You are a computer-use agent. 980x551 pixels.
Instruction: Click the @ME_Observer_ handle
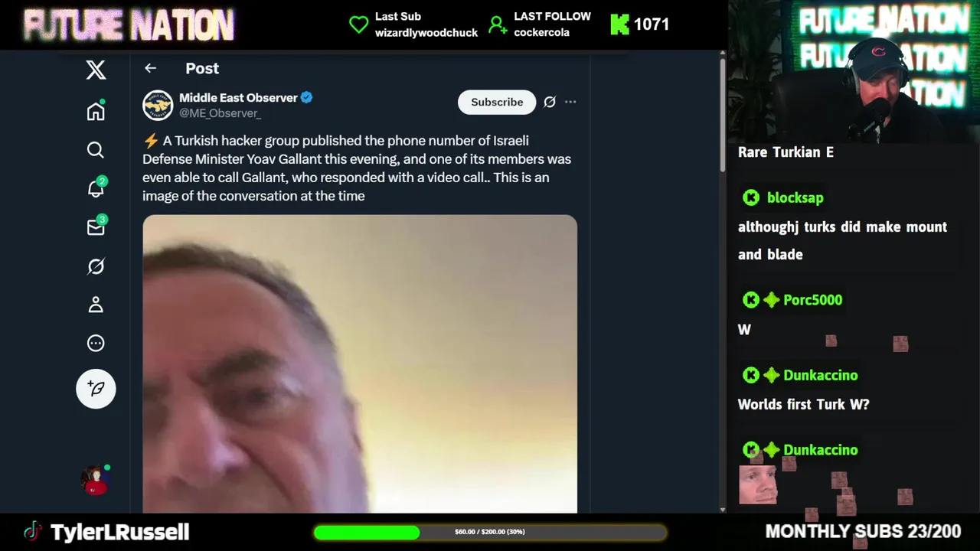[220, 113]
